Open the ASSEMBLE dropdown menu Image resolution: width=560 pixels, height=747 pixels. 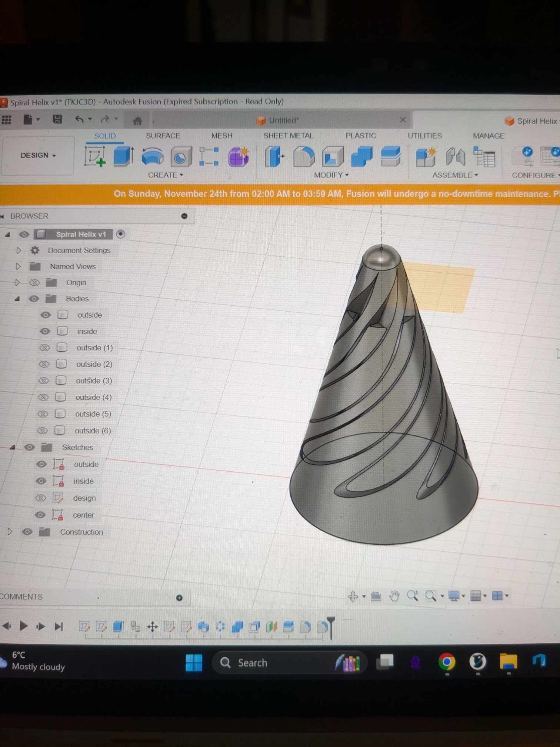click(455, 175)
